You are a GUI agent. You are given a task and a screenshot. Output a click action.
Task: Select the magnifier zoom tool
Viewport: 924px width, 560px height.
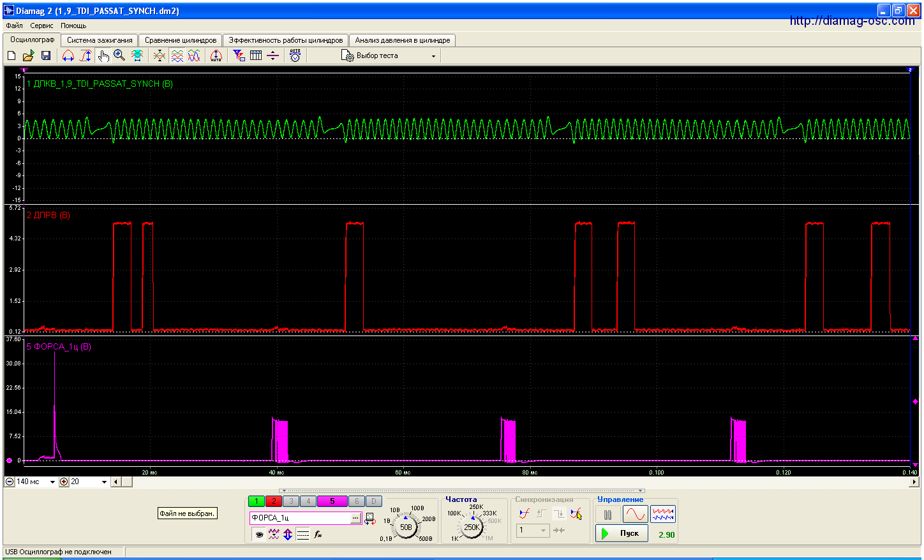tap(119, 56)
